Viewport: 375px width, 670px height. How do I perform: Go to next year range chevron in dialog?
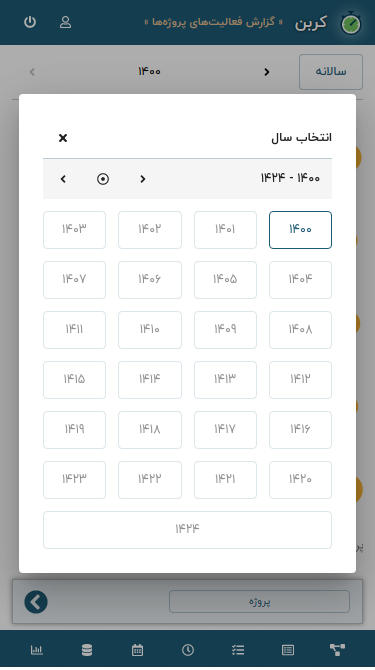[63, 179]
